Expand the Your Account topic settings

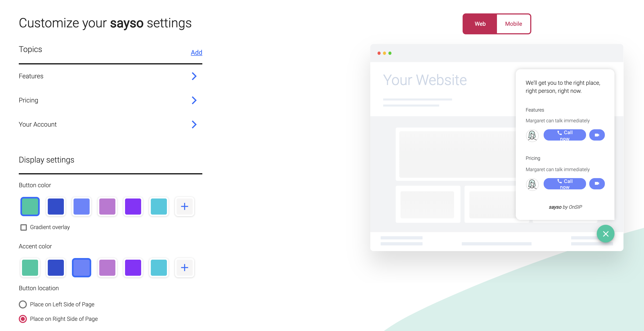click(x=195, y=124)
